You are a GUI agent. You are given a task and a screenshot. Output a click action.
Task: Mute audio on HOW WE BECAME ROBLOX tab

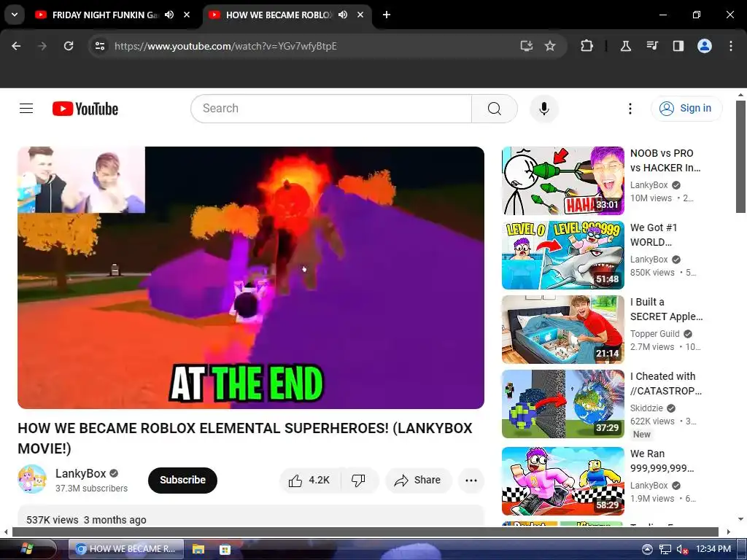(343, 15)
